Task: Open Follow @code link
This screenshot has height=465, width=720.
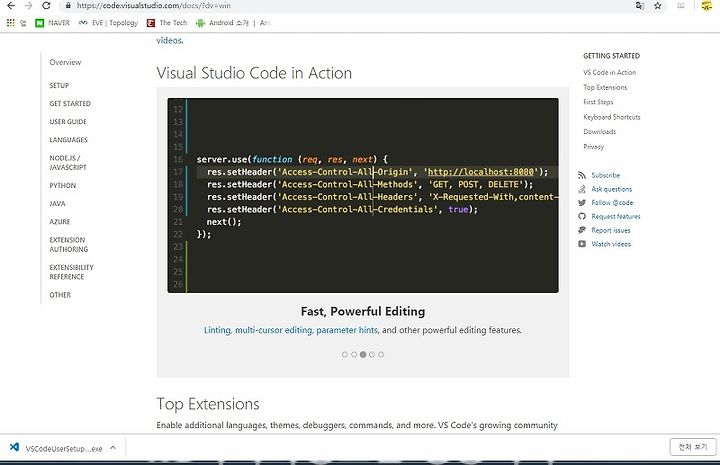Action: (x=612, y=202)
